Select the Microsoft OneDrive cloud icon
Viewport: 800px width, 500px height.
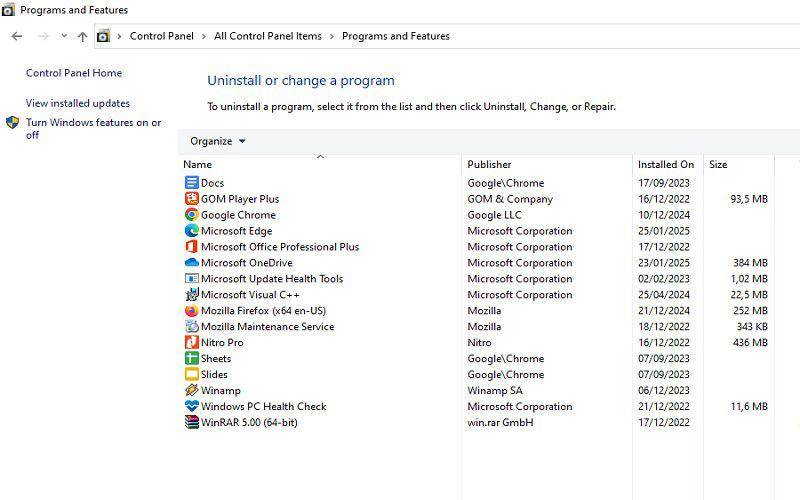[x=191, y=263]
